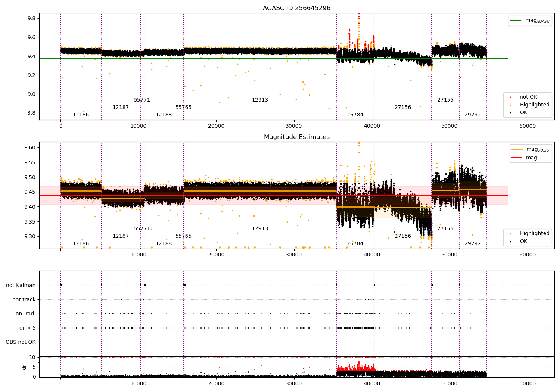
Task: Click the rotated "dr" axis label
Action: [24, 367]
